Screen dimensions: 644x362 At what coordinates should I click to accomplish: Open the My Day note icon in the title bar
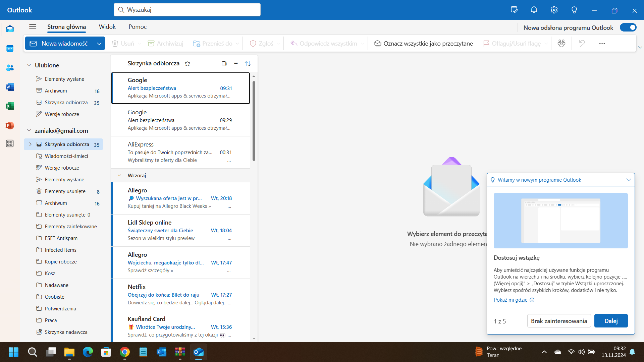[514, 10]
